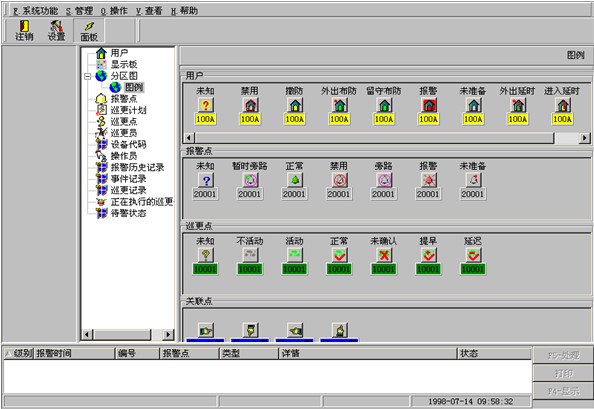Click the 未知 user question mark icon
The image size is (594, 409).
coord(206,105)
